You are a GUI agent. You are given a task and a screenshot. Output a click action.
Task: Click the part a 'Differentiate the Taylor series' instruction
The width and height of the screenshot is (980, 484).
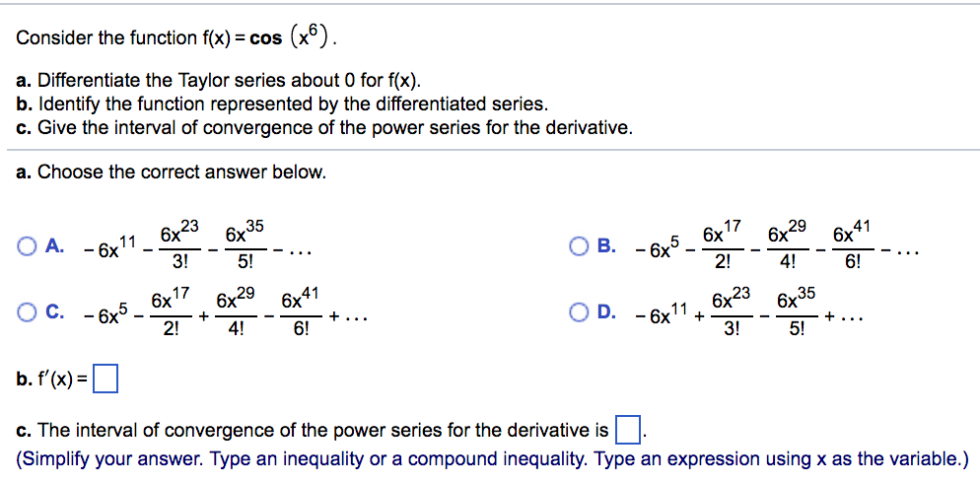(x=220, y=81)
